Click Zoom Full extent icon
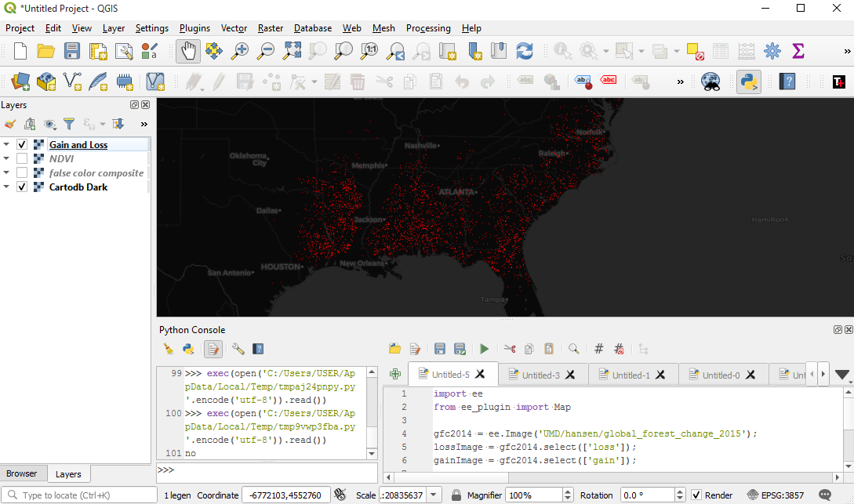 click(x=292, y=51)
